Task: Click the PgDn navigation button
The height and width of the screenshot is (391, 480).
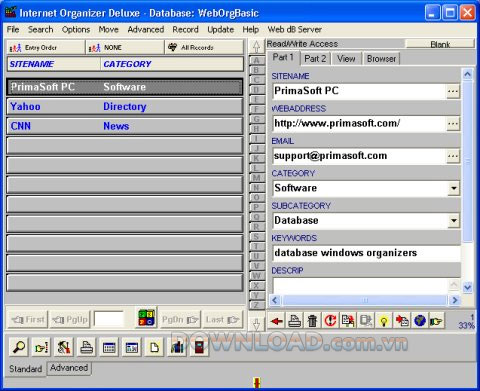Action: pyautogui.click(x=180, y=320)
